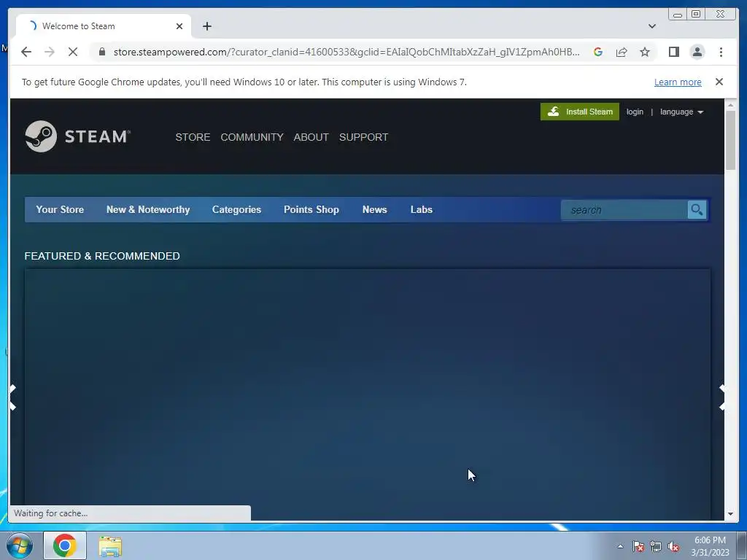Go back with browser back arrow
Screen dimensions: 747x560
click(x=26, y=52)
